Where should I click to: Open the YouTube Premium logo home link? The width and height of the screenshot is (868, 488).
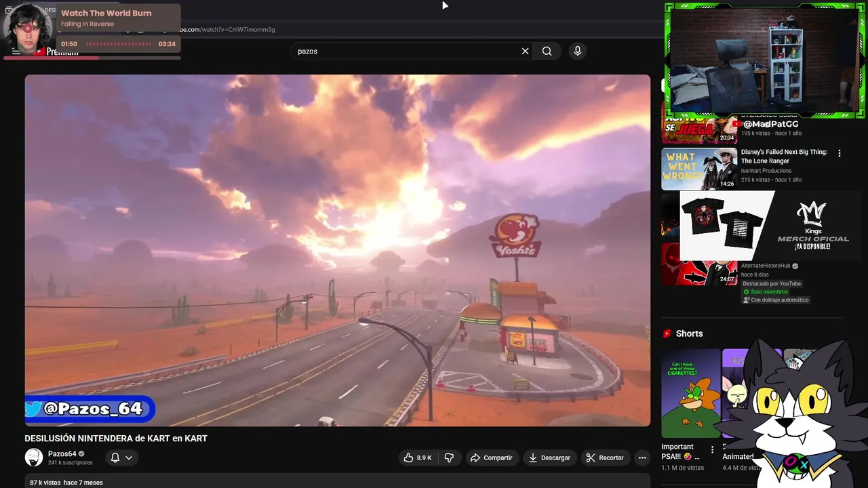pos(57,52)
